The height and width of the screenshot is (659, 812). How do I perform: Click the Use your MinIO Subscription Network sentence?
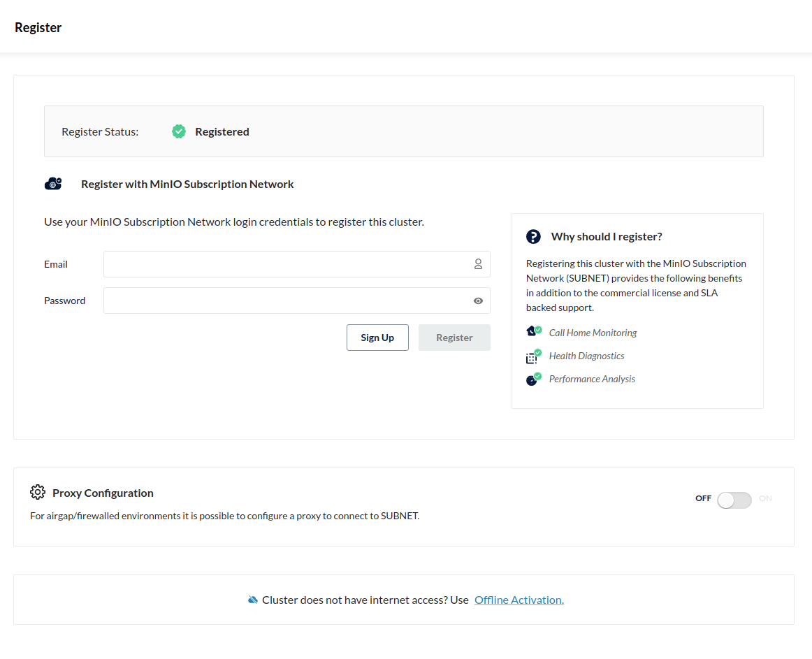[234, 222]
